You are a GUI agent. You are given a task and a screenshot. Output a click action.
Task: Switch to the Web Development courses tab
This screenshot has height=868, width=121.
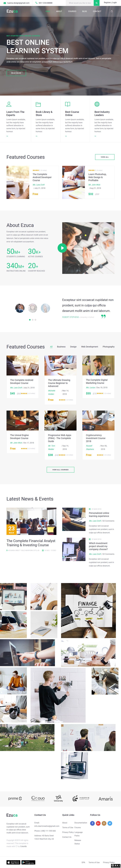coord(89,347)
